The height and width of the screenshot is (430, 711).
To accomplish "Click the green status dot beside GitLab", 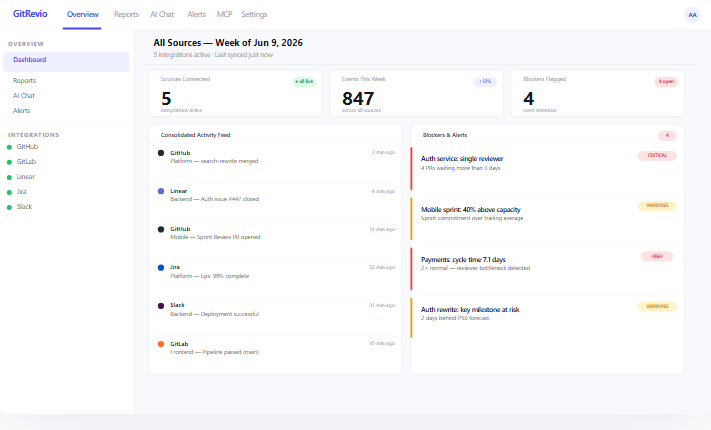I will point(9,162).
